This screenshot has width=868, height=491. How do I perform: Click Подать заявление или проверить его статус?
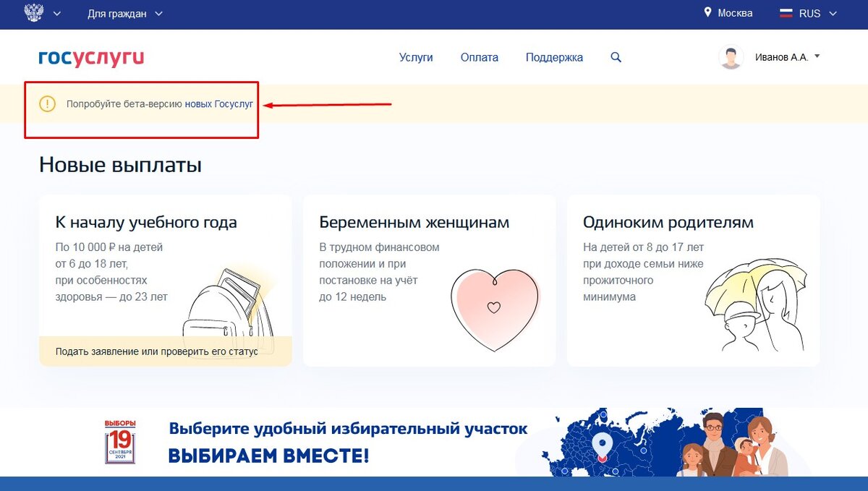tap(156, 351)
